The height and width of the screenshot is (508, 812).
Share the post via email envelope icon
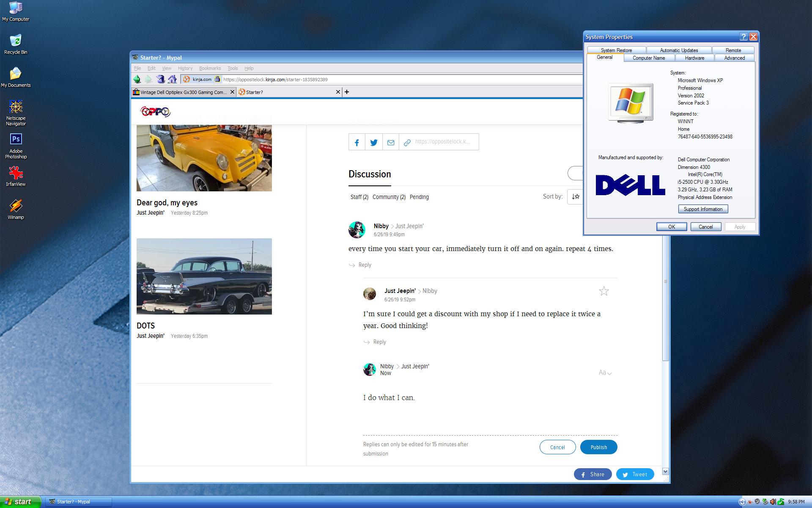(x=391, y=142)
